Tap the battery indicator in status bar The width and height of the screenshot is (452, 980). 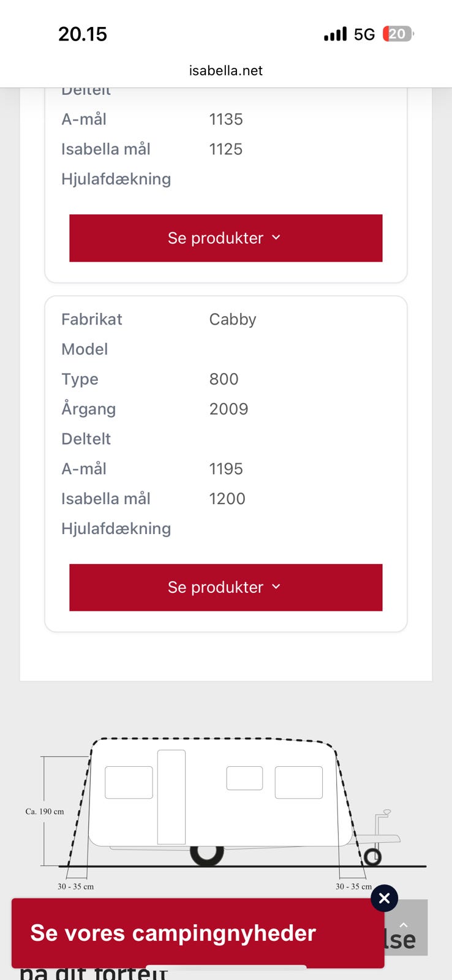[x=398, y=34]
